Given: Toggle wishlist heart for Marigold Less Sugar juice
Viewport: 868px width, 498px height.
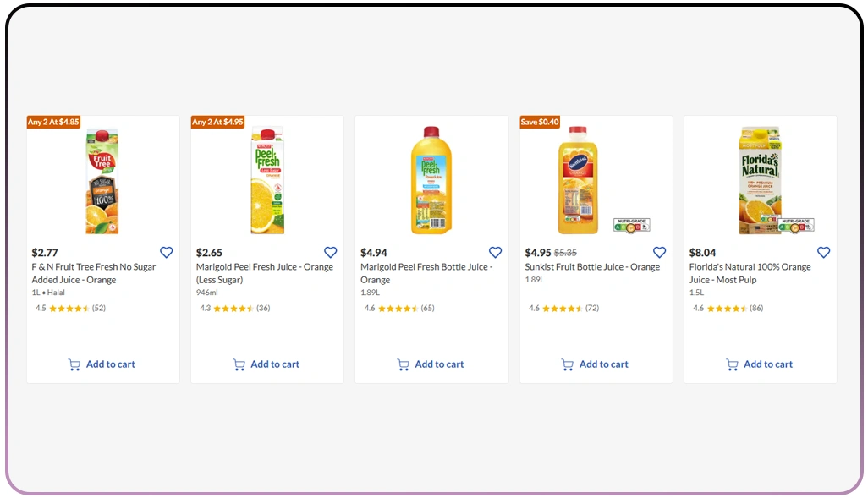Looking at the screenshot, I should pos(331,253).
